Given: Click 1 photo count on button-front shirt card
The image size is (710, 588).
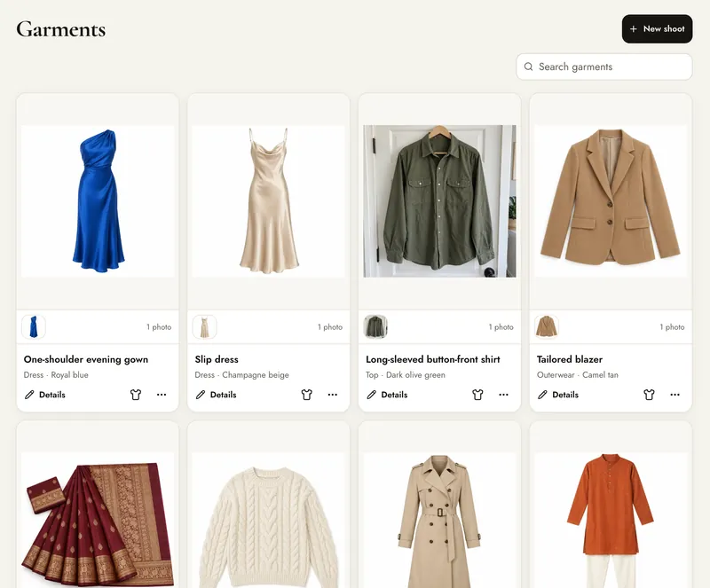Looking at the screenshot, I should coord(501,327).
